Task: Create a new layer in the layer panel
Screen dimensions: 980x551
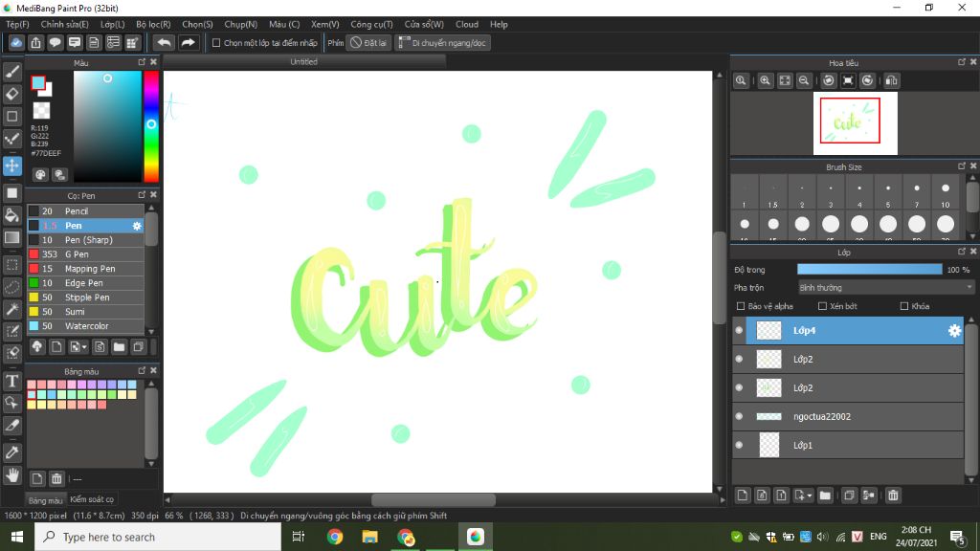Action: point(743,496)
